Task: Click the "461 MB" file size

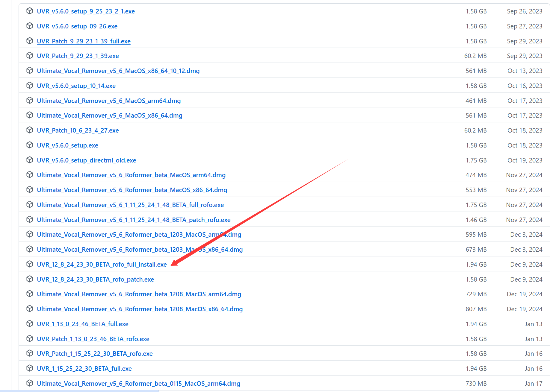Action: click(476, 101)
